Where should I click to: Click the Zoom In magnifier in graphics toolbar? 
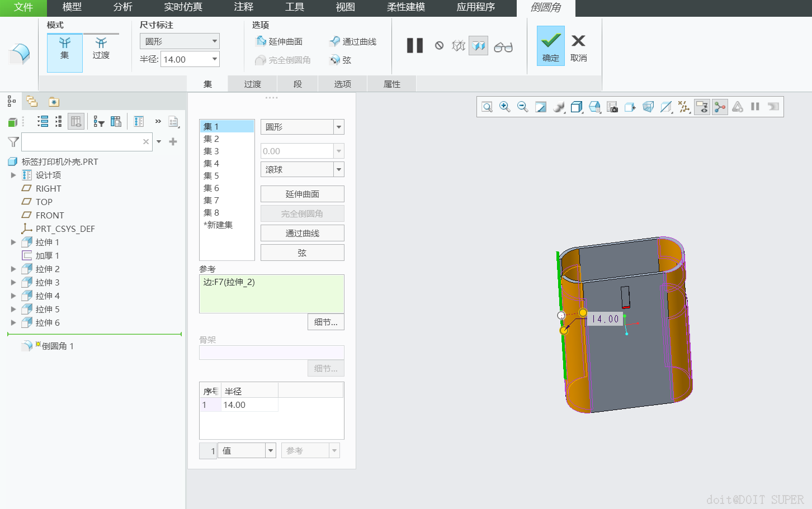tap(504, 107)
